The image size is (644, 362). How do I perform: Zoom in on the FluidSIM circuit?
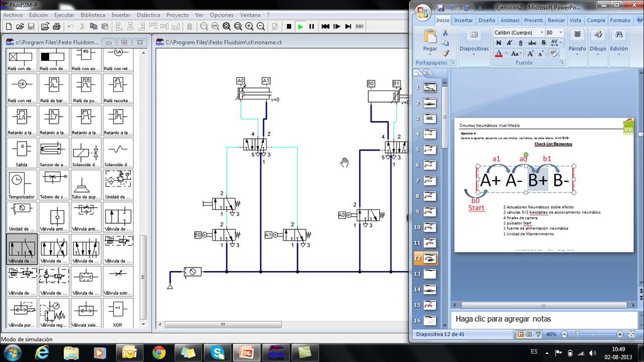(x=249, y=27)
